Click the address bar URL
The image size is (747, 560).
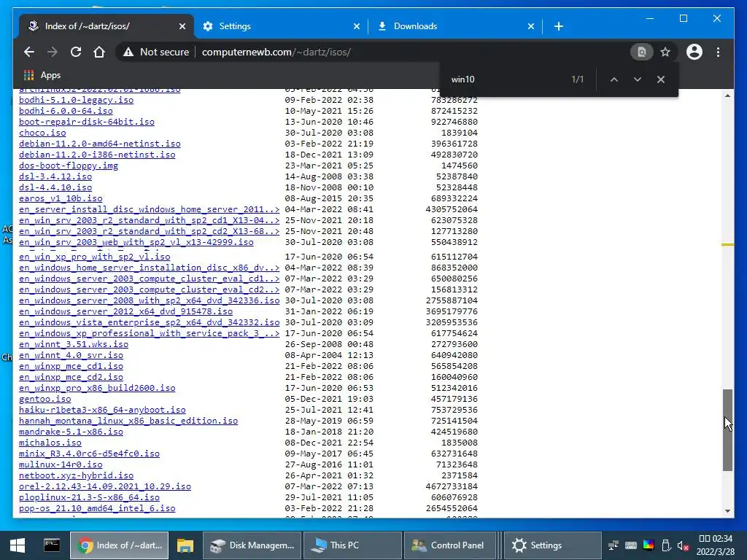(x=276, y=52)
